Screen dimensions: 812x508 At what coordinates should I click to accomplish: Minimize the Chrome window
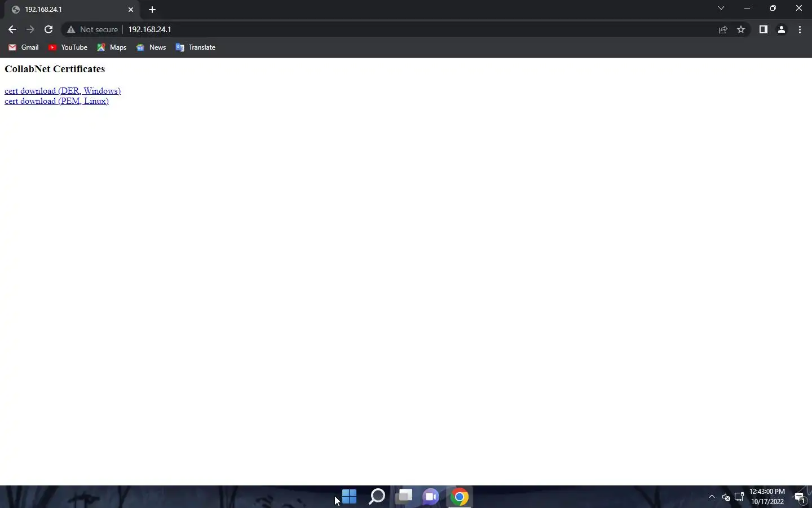(747, 8)
